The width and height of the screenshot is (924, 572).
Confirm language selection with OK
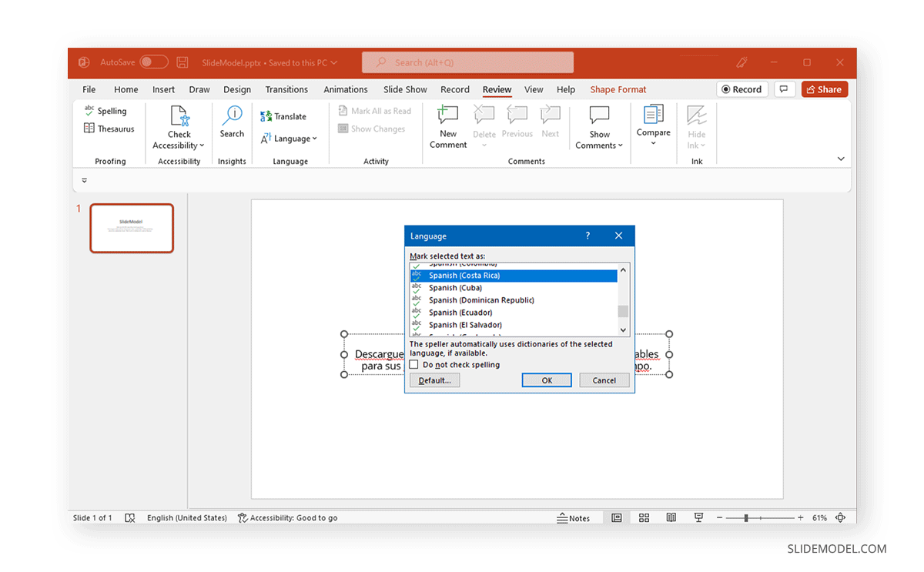[x=547, y=380]
